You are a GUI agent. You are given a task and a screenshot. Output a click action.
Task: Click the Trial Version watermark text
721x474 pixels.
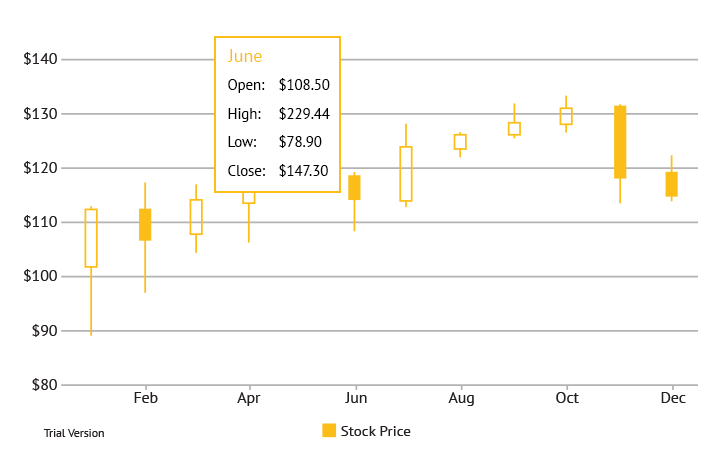[74, 433]
